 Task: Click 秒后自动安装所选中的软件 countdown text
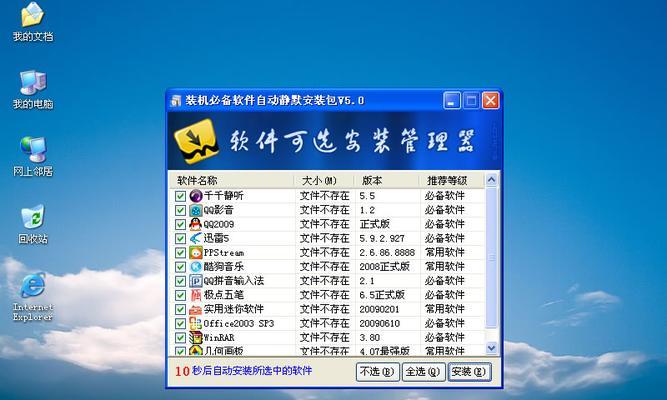252,371
